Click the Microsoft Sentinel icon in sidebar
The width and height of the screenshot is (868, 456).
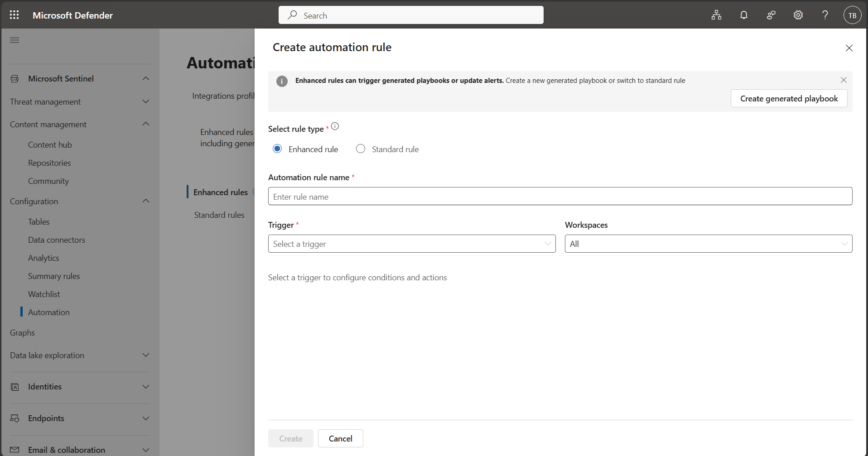click(x=14, y=79)
